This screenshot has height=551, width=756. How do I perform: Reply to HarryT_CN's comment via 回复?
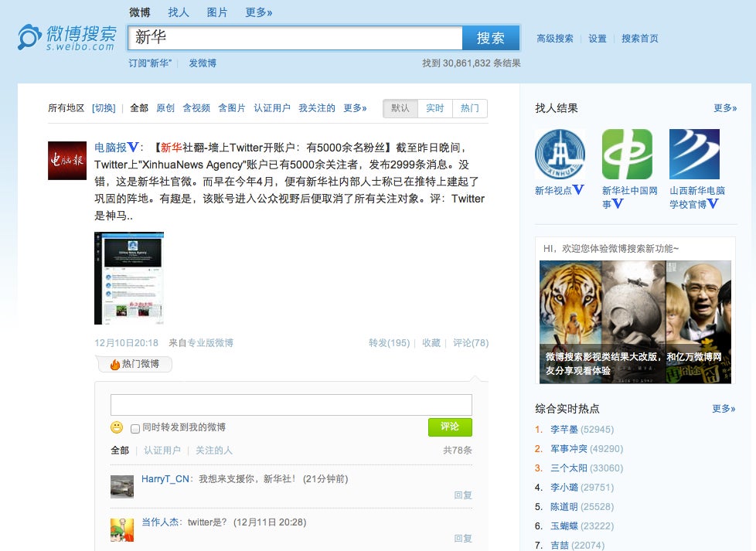click(x=463, y=495)
